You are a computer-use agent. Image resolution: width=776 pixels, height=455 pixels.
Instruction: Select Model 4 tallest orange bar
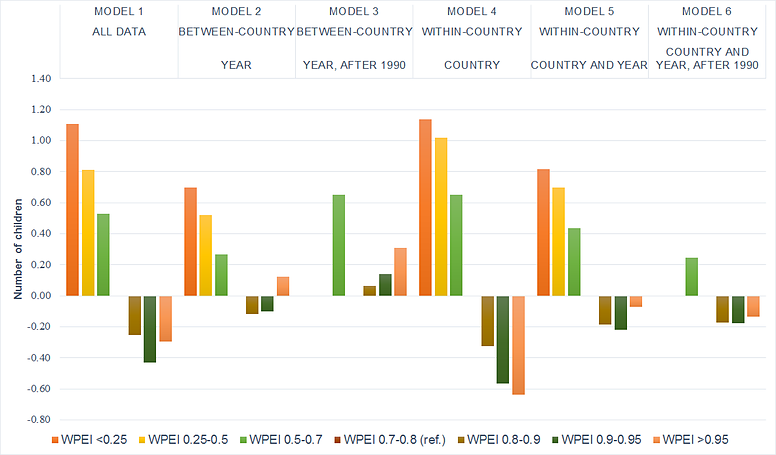425,208
